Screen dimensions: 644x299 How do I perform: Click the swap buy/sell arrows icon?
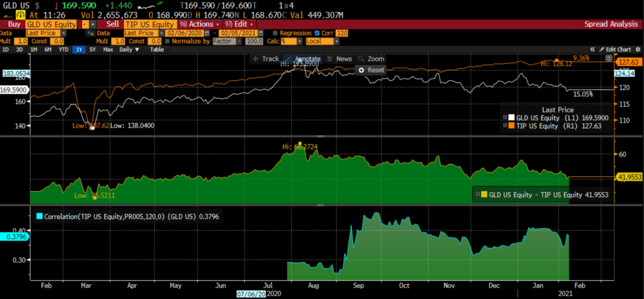click(90, 33)
